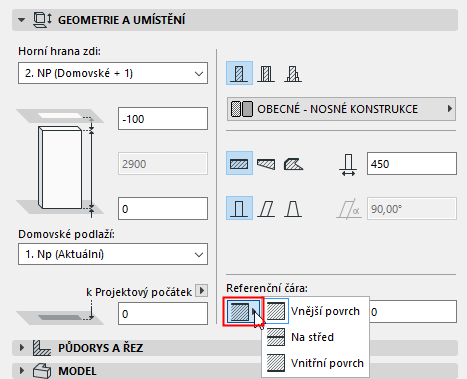The width and height of the screenshot is (467, 379).
Task: Choose trapezoid wall geometry icon
Action: tap(266, 163)
